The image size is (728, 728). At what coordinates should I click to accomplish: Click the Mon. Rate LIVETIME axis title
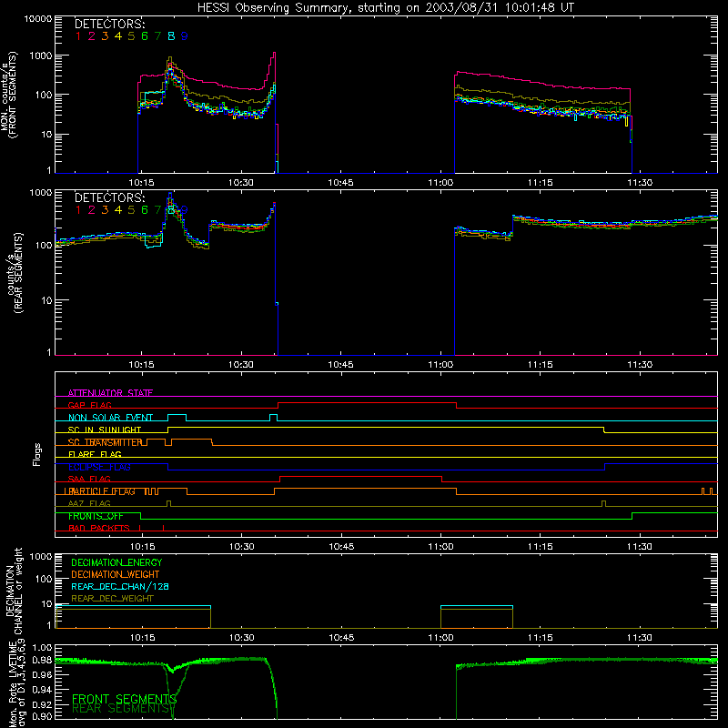(15, 684)
